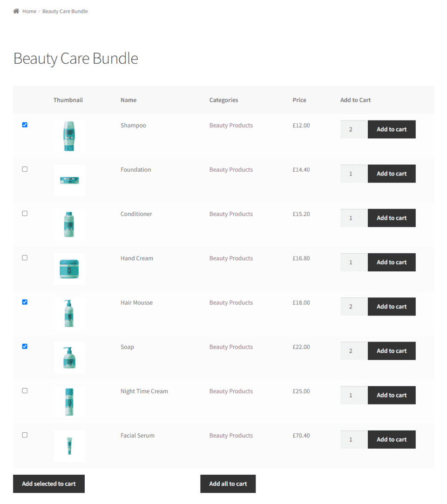Click the quantity field for Conditioner
This screenshot has width=447, height=504.
tap(353, 218)
